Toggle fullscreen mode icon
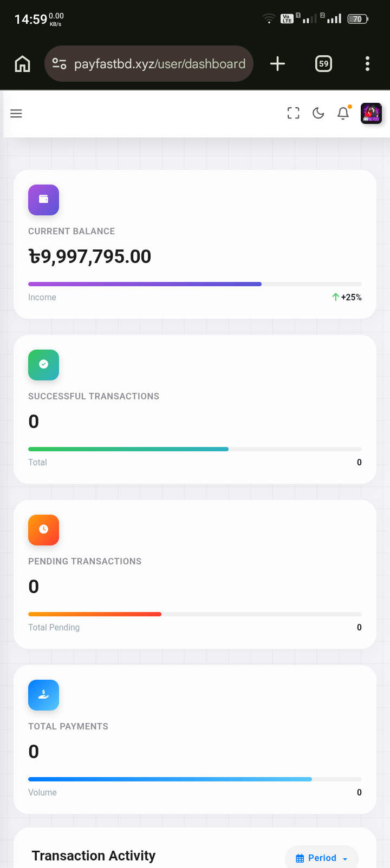Image resolution: width=390 pixels, height=868 pixels. coord(293,113)
